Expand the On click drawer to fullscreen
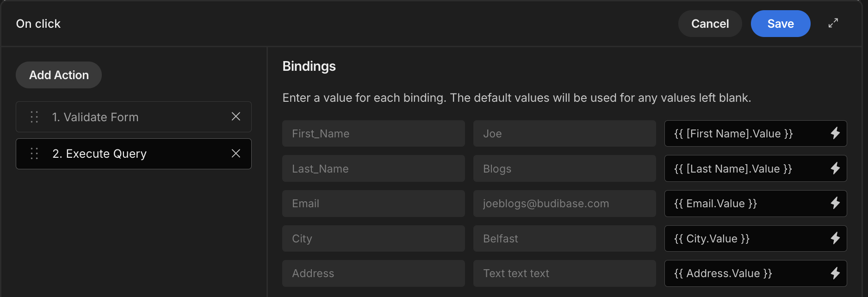This screenshot has width=868, height=297. coord(833,23)
